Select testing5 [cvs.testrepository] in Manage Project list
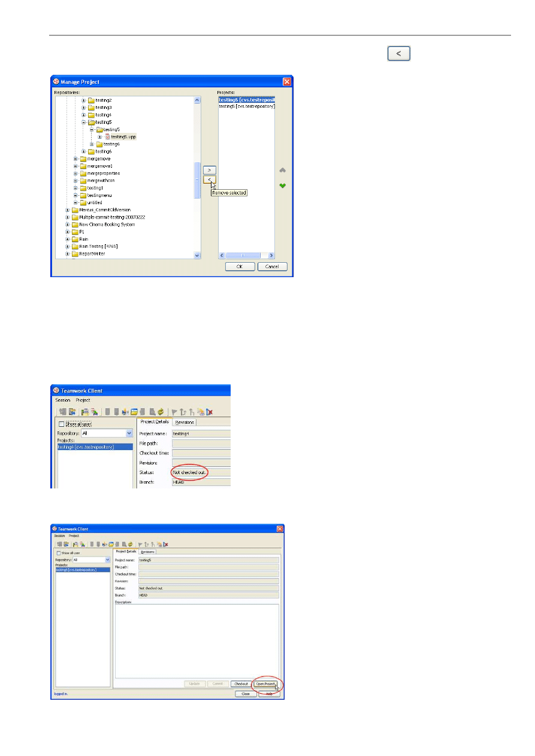The width and height of the screenshot is (535, 756). [x=247, y=106]
